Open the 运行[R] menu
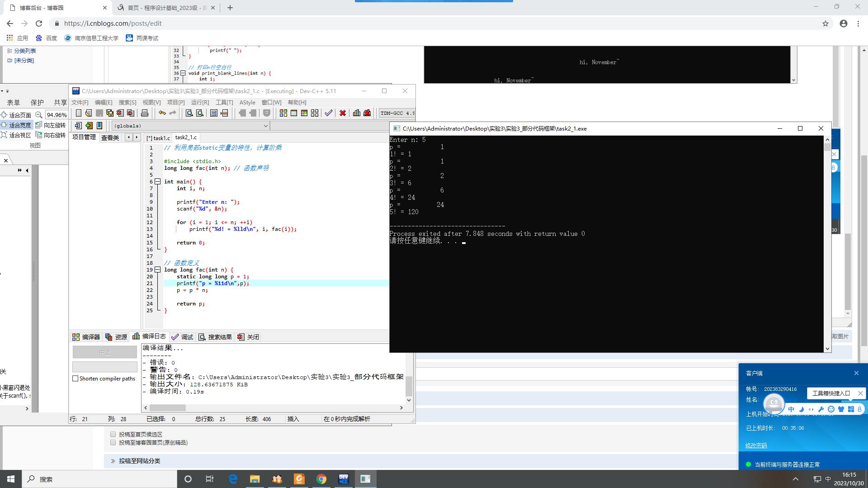 tap(200, 103)
